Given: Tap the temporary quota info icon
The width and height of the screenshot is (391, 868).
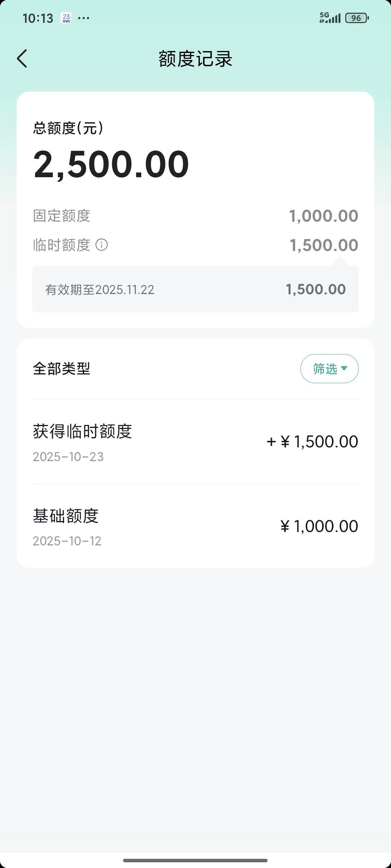Looking at the screenshot, I should (x=101, y=245).
